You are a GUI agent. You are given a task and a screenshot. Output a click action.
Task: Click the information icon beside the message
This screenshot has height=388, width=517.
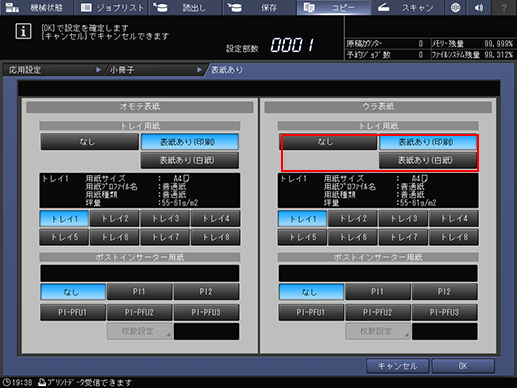[x=23, y=31]
